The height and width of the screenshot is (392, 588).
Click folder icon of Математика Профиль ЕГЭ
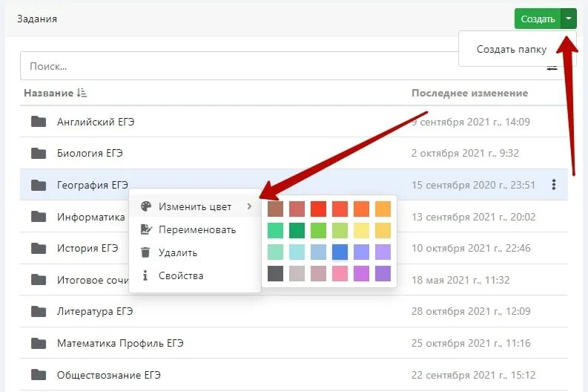click(x=39, y=343)
